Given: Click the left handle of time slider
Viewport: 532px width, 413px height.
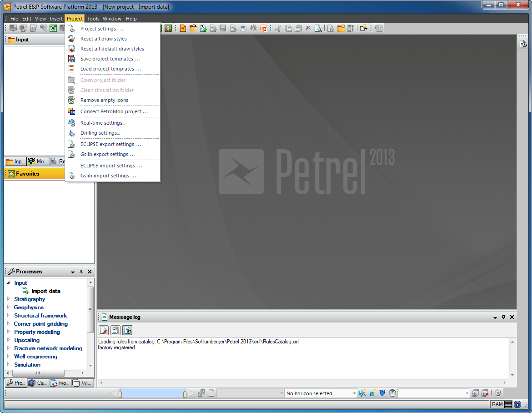Looking at the screenshot, I should 120,393.
